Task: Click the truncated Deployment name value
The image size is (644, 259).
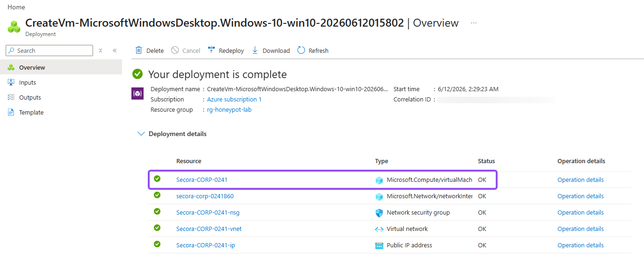Action: click(297, 89)
